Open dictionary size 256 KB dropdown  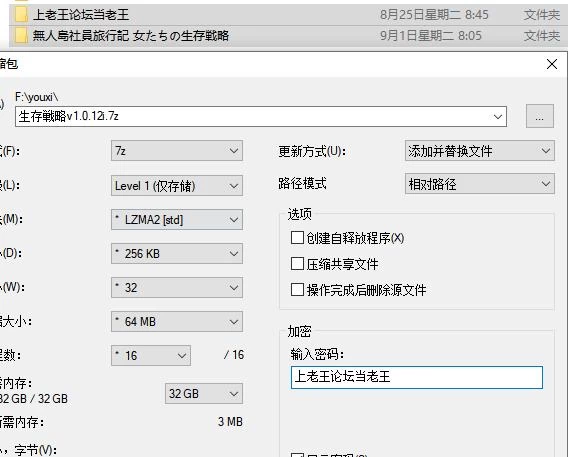pyautogui.click(x=177, y=253)
